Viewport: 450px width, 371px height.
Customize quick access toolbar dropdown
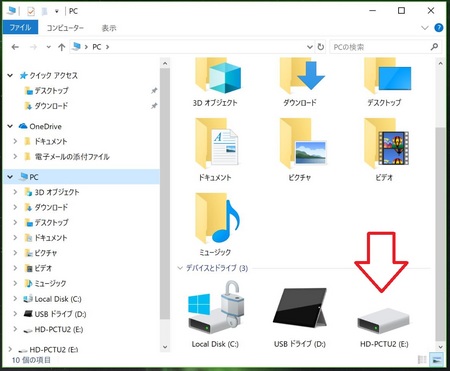click(57, 11)
